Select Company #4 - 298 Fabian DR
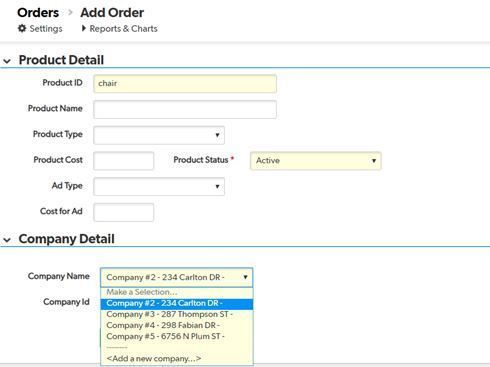Screen dimensions: 490x367 point(177,325)
